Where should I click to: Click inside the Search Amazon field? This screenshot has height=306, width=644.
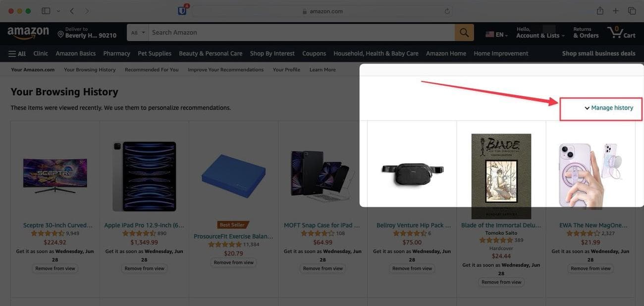302,32
